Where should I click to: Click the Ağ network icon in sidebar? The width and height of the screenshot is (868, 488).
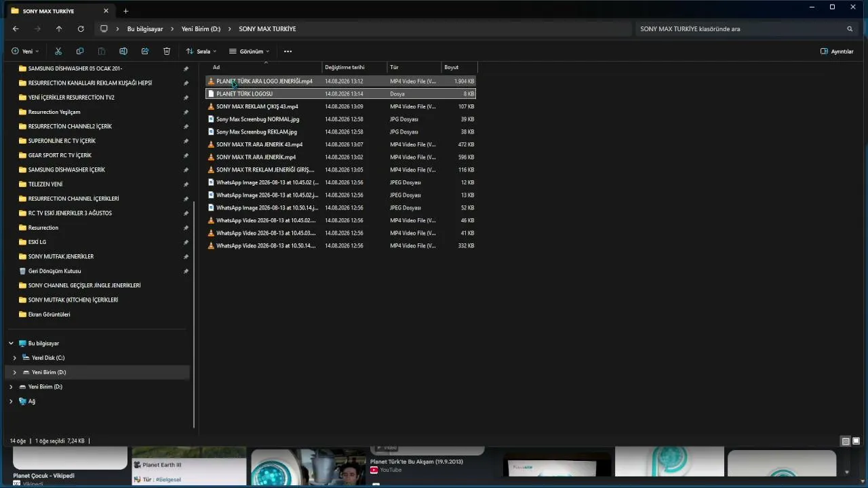(x=22, y=401)
